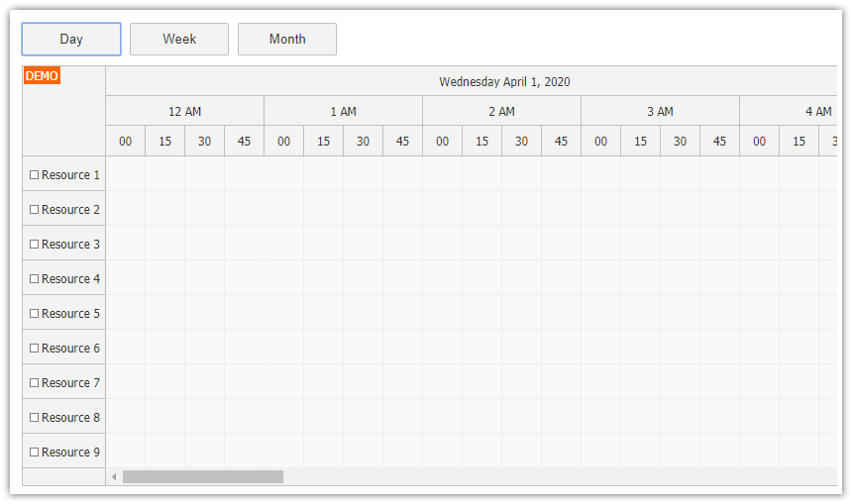This screenshot has height=504, width=852.
Task: Enable the Resource 5 checkbox
Action: click(35, 314)
